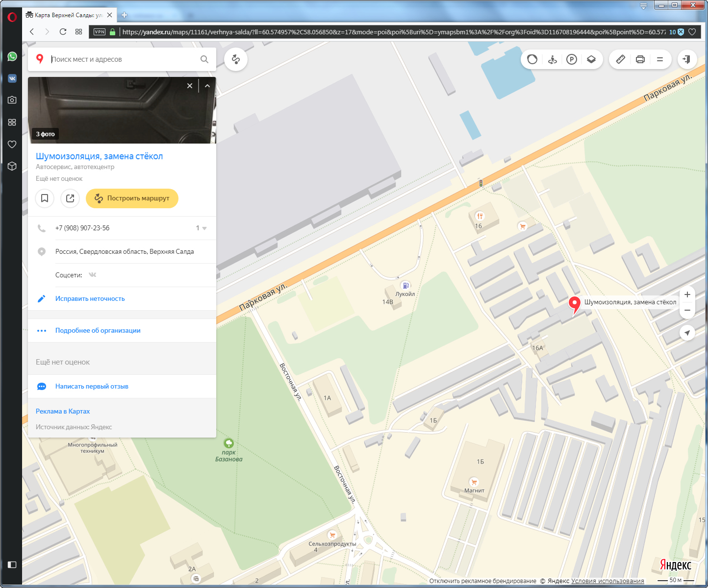Toggle the parking layer icon
The height and width of the screenshot is (588, 708).
pos(571,59)
